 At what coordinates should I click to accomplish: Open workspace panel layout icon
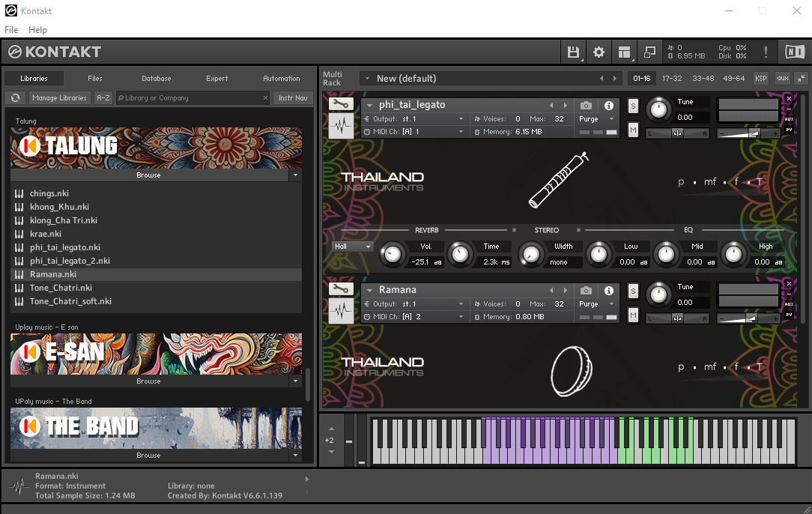tap(624, 52)
